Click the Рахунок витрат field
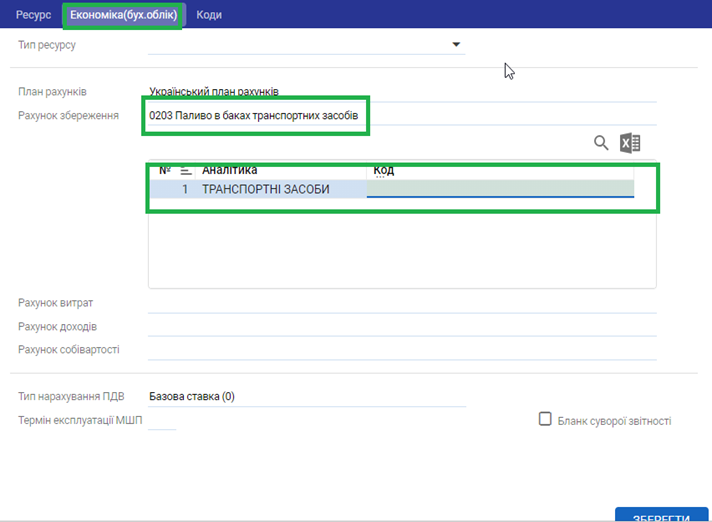Viewport: 712px width, 522px height. tap(400, 303)
